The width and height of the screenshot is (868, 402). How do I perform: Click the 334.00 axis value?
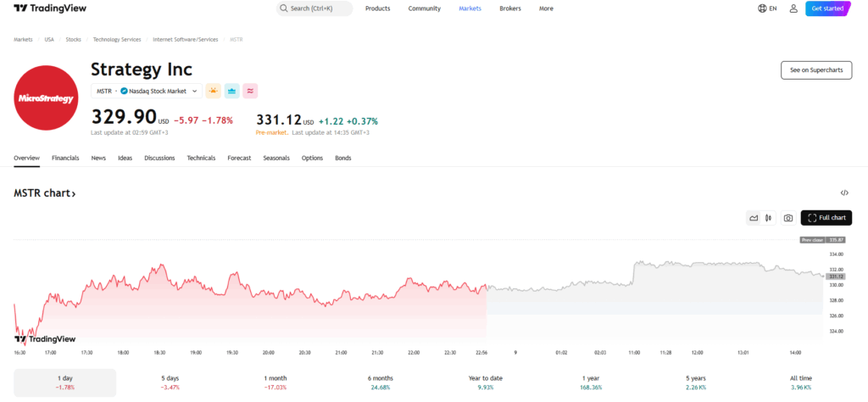coord(836,254)
